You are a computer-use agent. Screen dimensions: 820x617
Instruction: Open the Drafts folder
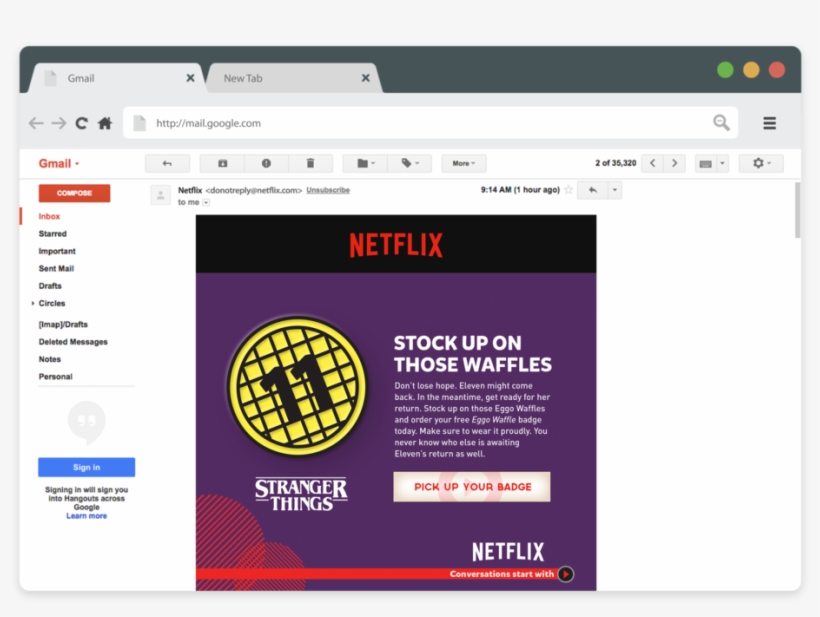(x=50, y=286)
